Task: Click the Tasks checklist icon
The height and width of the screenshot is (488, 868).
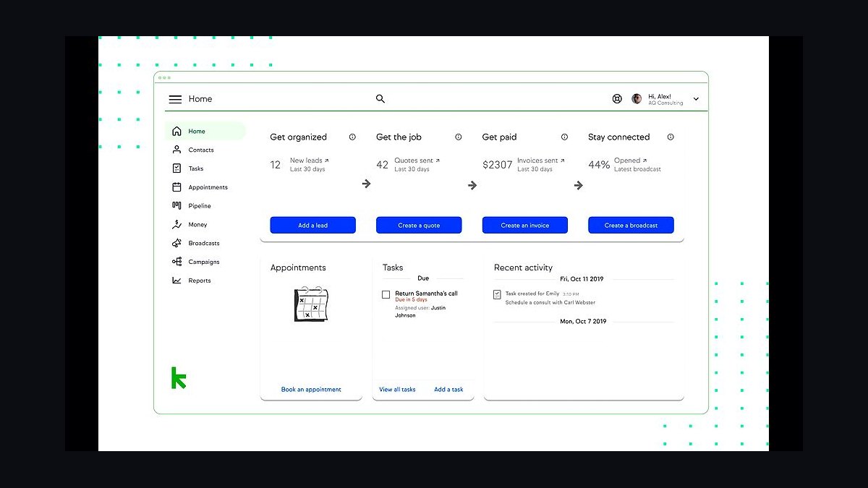Action: (176, 168)
